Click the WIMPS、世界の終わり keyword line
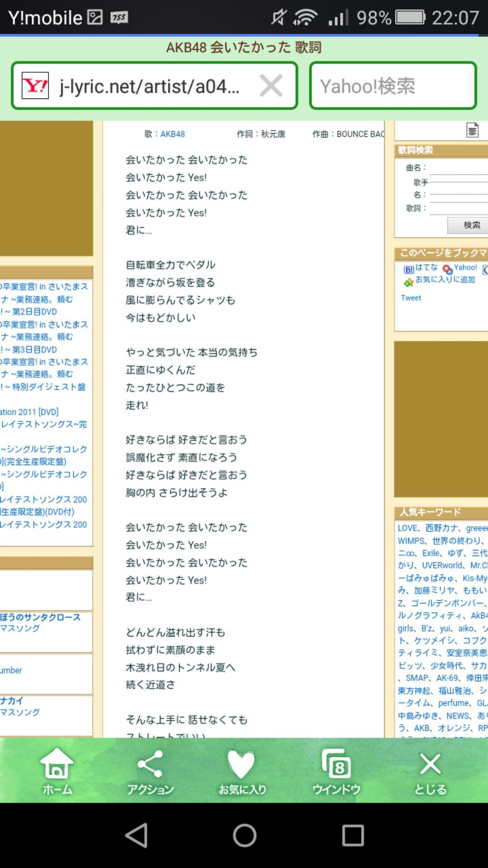 [443, 541]
